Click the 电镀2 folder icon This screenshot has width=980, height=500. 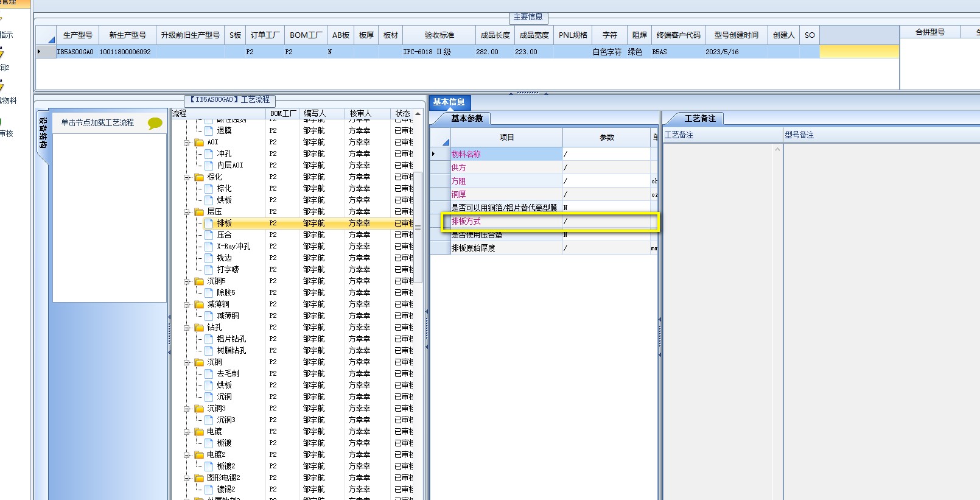coord(199,455)
